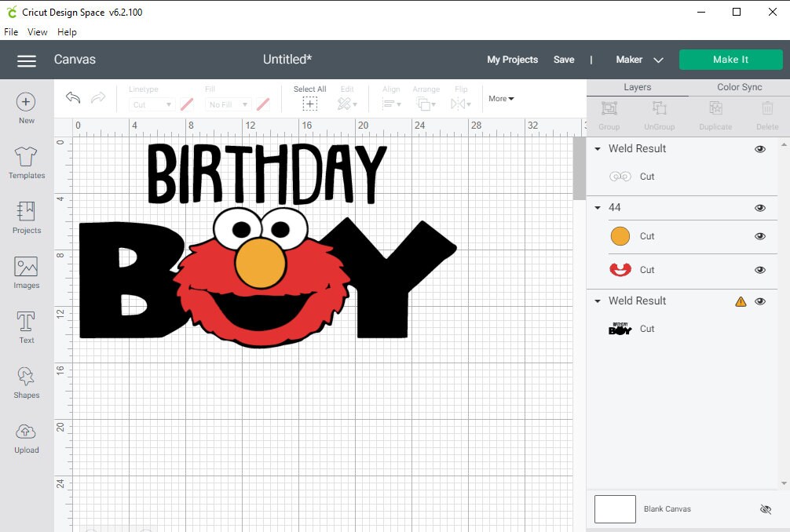Click the canvas vertical scrollbar
The width and height of the screenshot is (790, 532).
click(x=579, y=169)
